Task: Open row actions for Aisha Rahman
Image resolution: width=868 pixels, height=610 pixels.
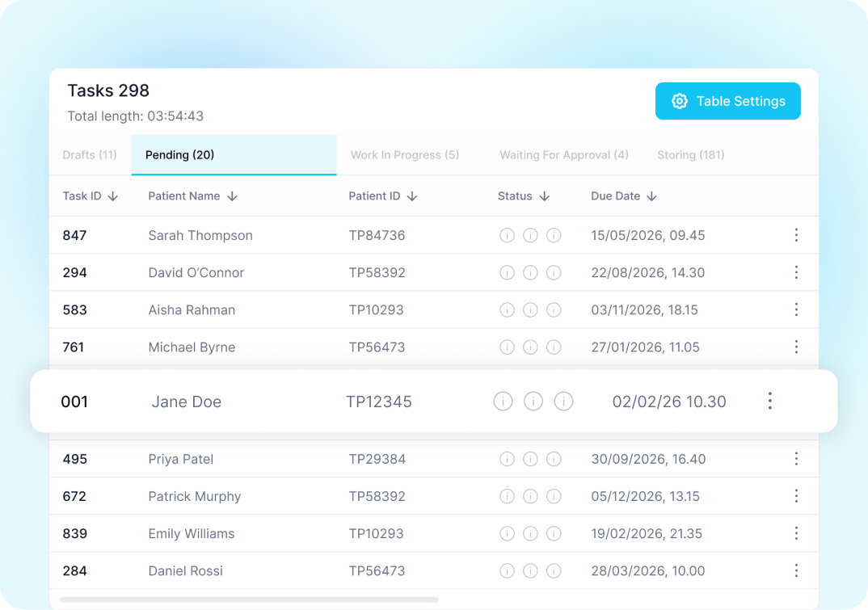Action: click(x=796, y=309)
